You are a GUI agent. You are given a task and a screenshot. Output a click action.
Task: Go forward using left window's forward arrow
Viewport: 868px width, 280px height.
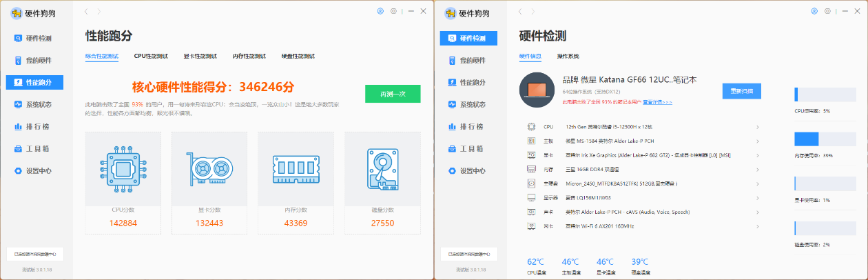tap(99, 12)
